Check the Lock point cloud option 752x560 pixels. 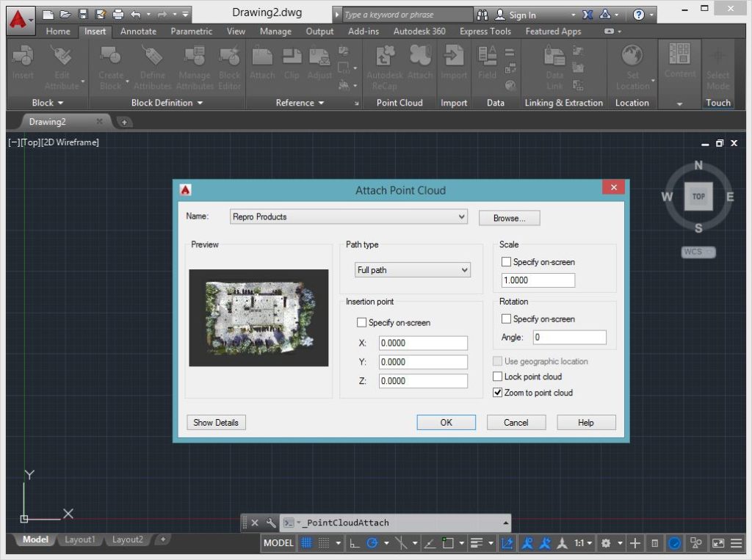pyautogui.click(x=497, y=377)
